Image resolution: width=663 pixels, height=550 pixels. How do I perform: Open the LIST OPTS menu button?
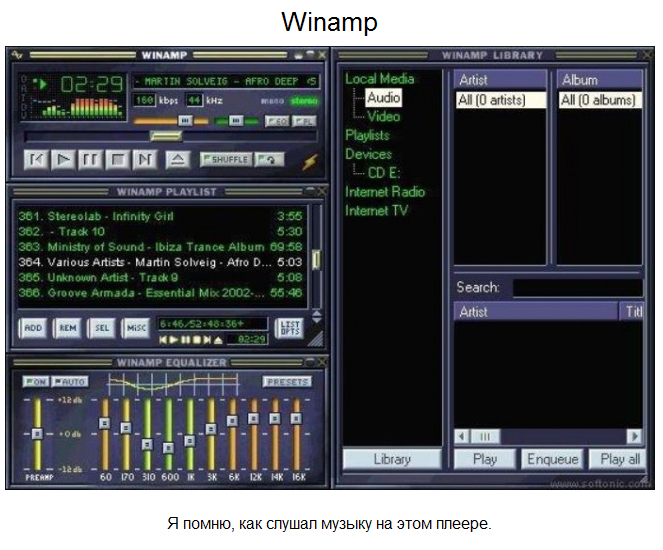tap(290, 328)
